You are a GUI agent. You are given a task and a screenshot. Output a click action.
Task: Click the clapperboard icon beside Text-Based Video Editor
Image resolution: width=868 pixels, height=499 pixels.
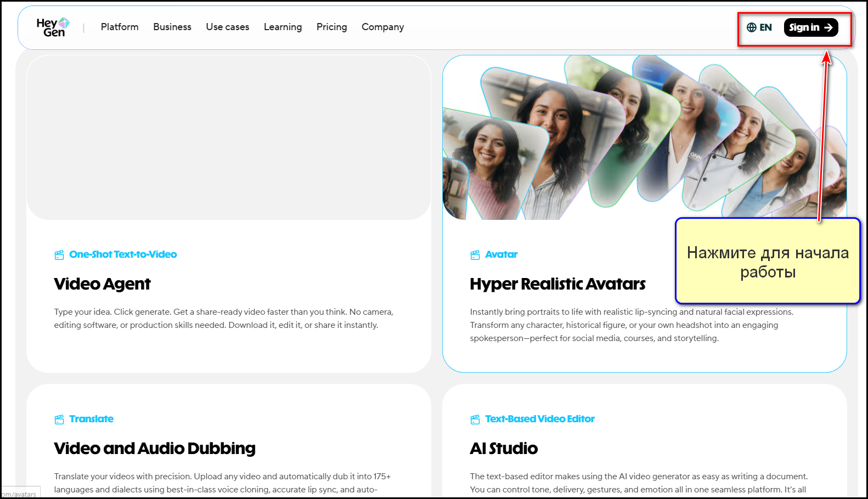coord(475,419)
